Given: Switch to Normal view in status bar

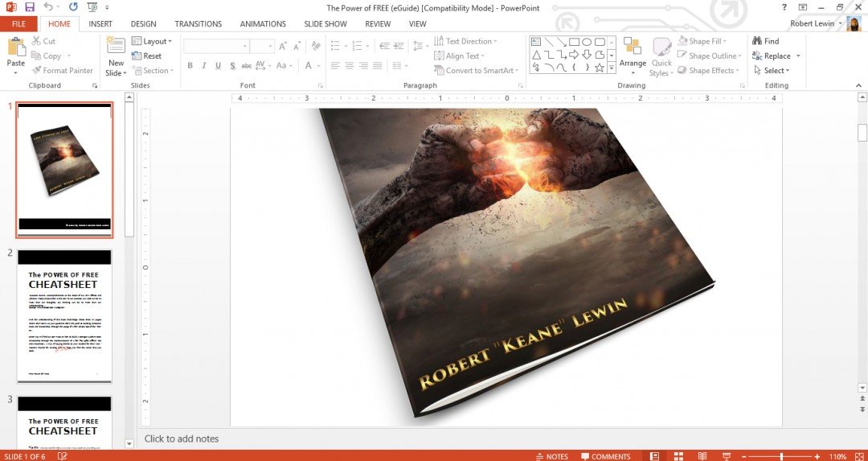Looking at the screenshot, I should point(655,456).
